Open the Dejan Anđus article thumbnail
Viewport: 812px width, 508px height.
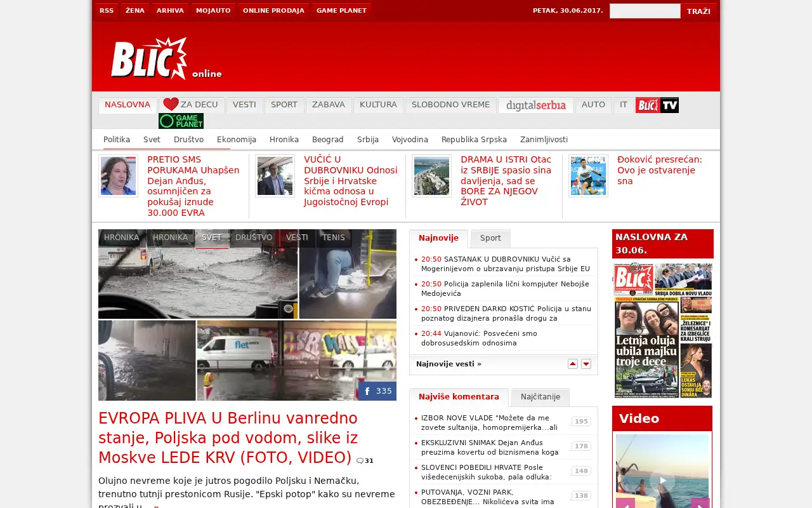(x=118, y=176)
